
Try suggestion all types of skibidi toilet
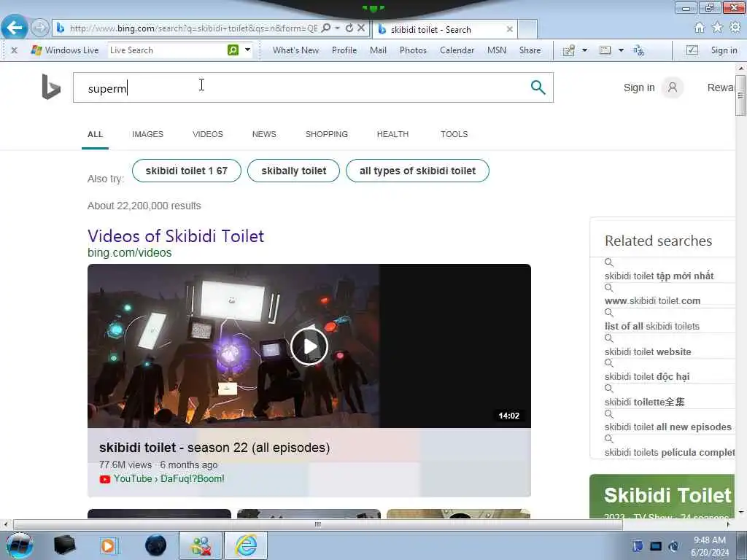(417, 171)
